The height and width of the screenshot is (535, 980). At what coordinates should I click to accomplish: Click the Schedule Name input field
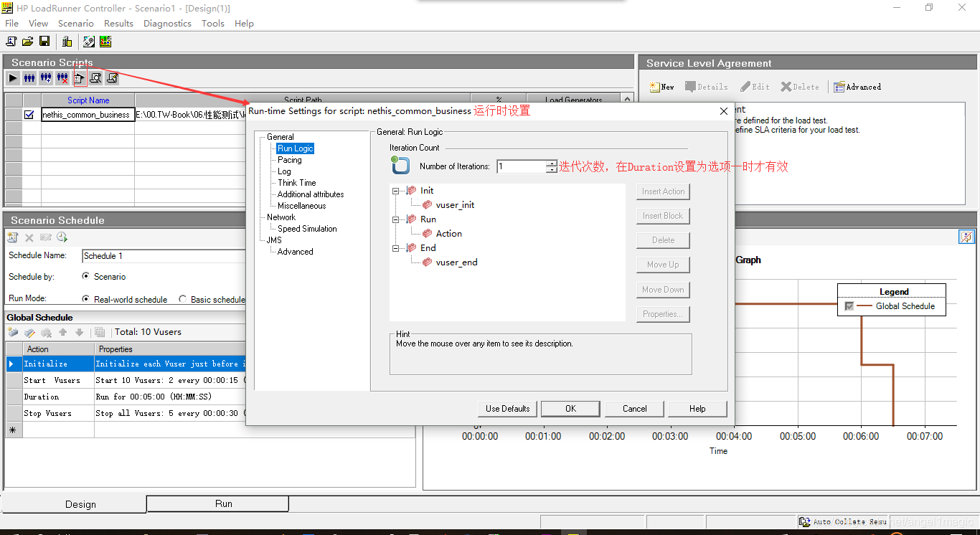[x=164, y=256]
